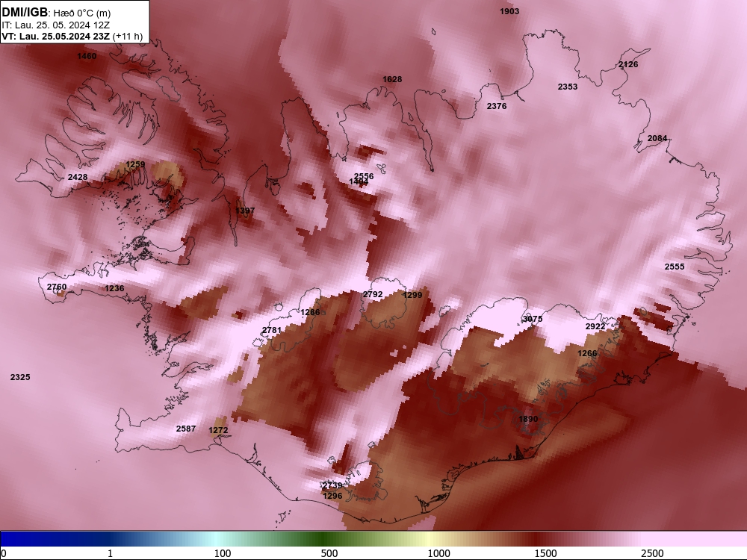Click the 100 label on the color scale

point(223,553)
